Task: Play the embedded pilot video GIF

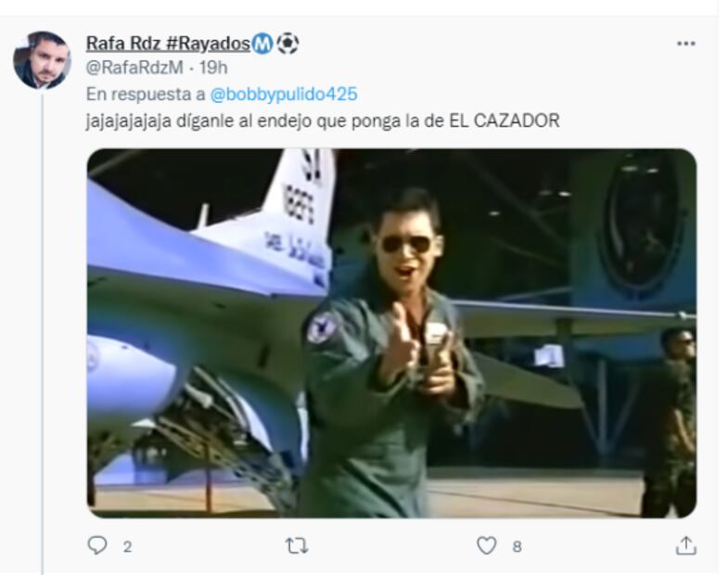Action: point(391,333)
